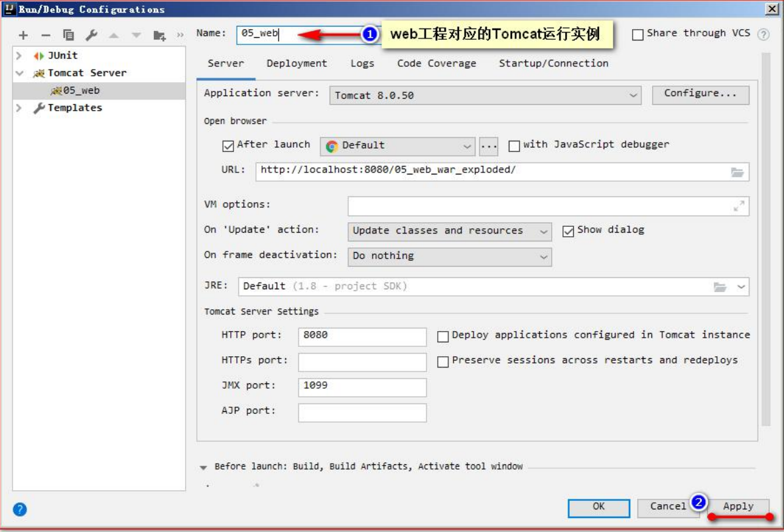The width and height of the screenshot is (784, 532).
Task: Switch to the Code Coverage tab
Action: coord(436,64)
